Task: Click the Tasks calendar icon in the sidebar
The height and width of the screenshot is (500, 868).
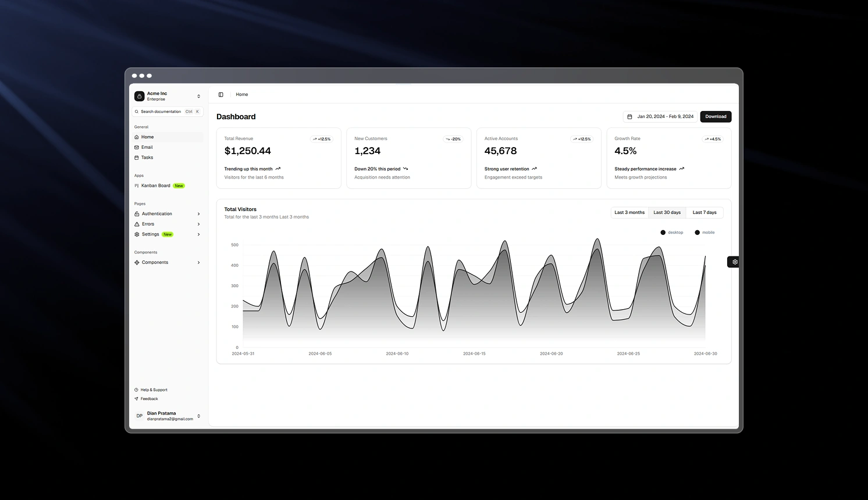Action: 137,158
